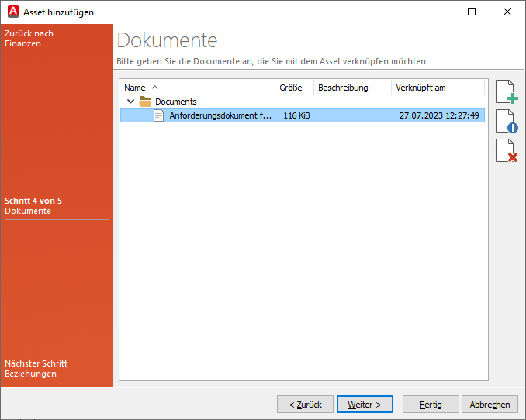Select the Documents folder label
This screenshot has height=420, width=526.
(x=176, y=102)
